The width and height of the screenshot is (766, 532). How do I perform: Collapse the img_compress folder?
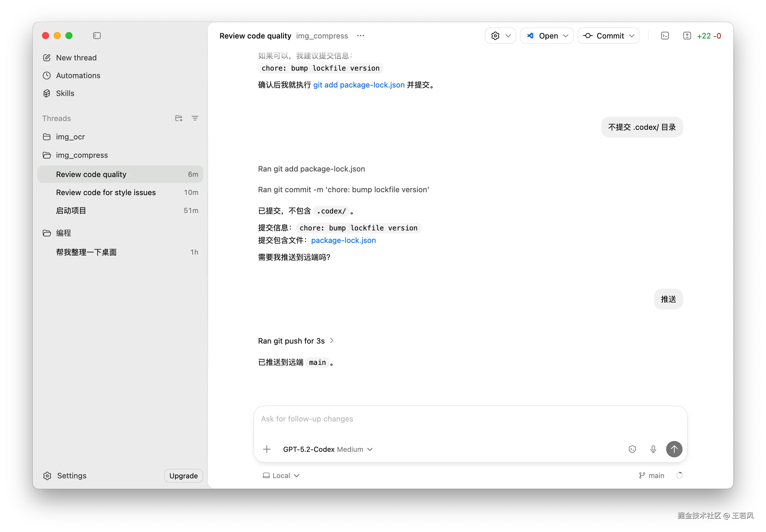(x=81, y=155)
